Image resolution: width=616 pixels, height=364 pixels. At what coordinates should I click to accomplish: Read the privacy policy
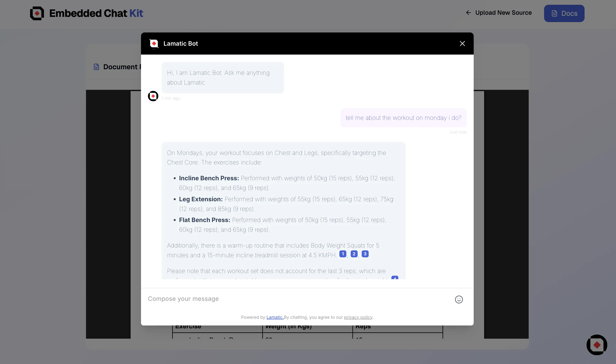pyautogui.click(x=358, y=317)
